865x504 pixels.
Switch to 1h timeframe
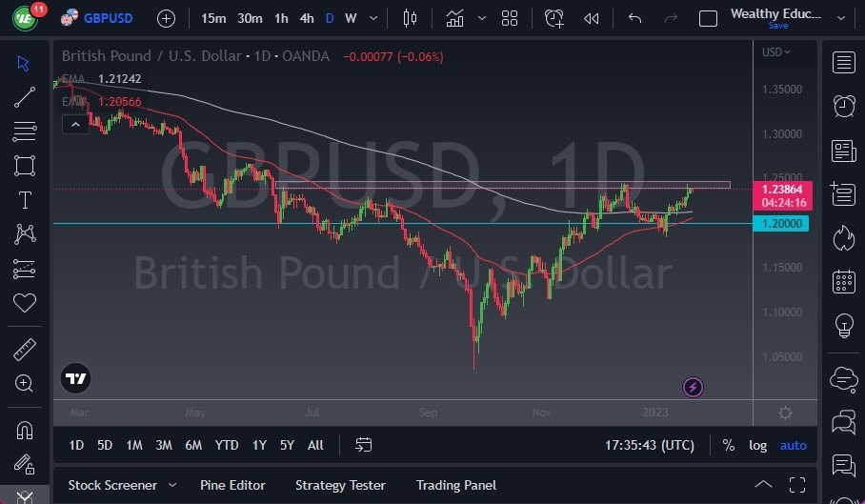click(x=281, y=18)
